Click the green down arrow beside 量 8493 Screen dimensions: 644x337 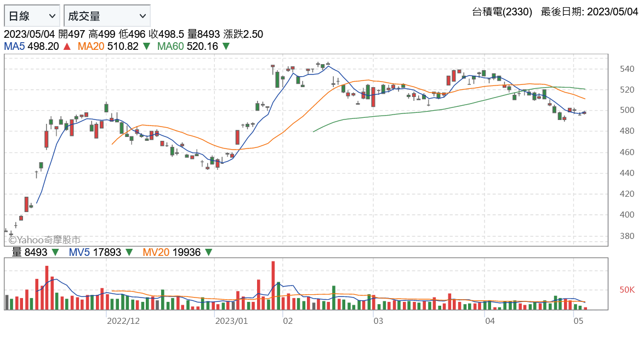pos(55,253)
